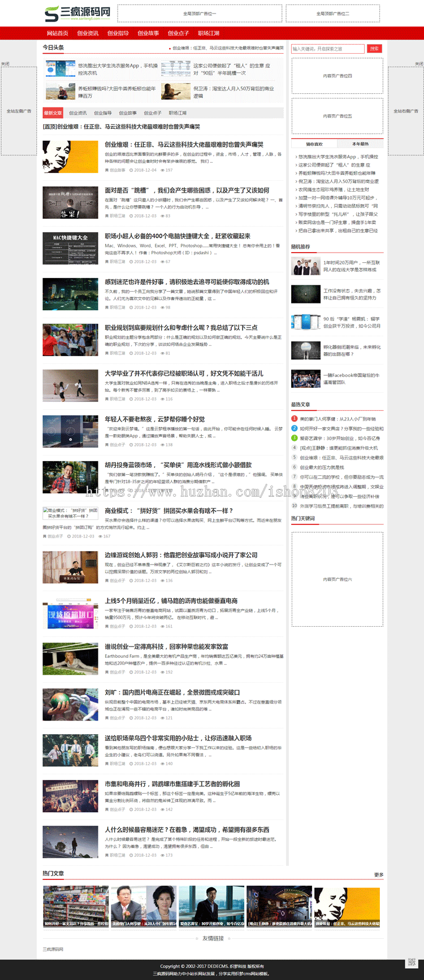
Task: Open 创业故事 in the red navigation bar
Action: tap(148, 33)
